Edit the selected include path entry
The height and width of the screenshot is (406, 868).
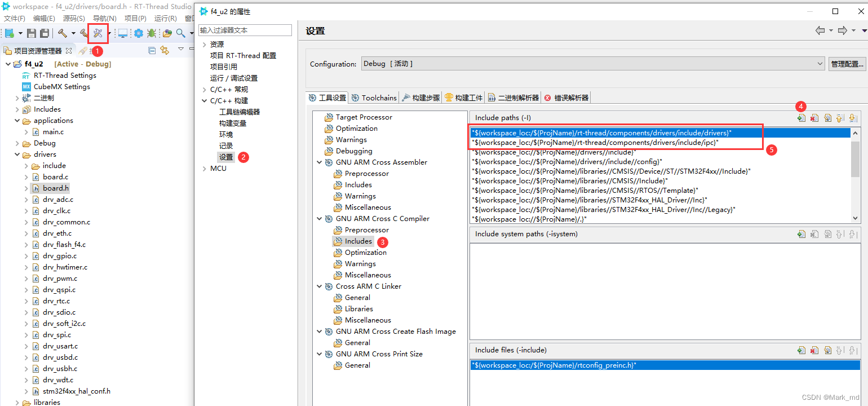click(x=827, y=118)
